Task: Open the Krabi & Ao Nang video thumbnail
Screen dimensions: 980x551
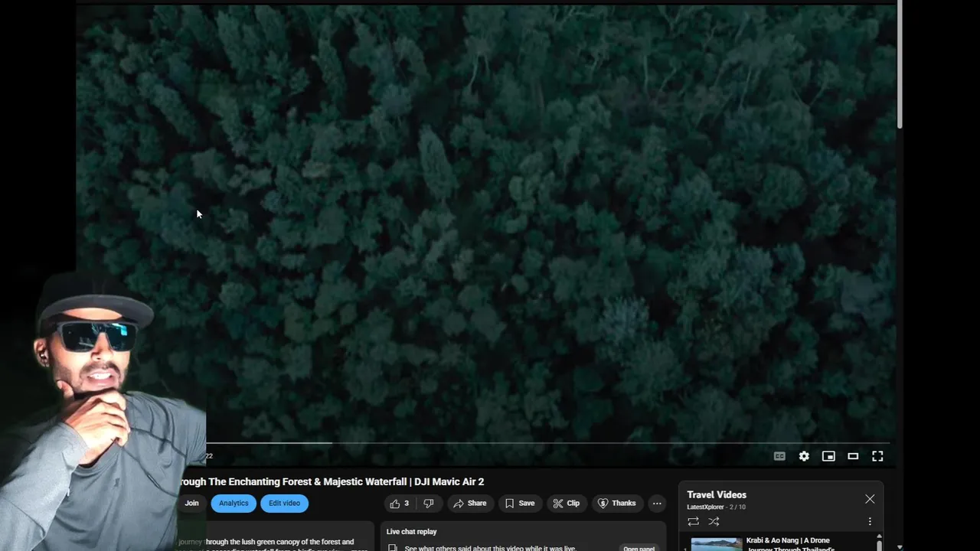Action: point(716,544)
